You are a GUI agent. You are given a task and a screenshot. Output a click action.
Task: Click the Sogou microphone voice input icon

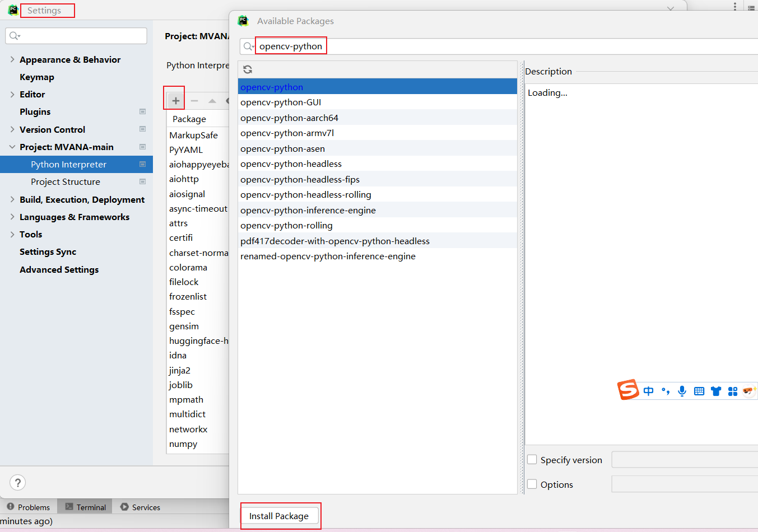pos(682,391)
